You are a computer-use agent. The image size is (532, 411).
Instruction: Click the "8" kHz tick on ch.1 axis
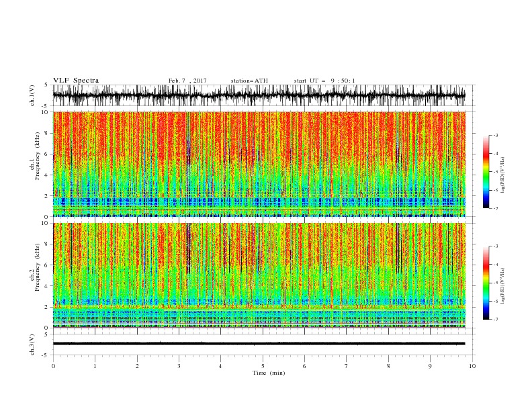point(47,133)
